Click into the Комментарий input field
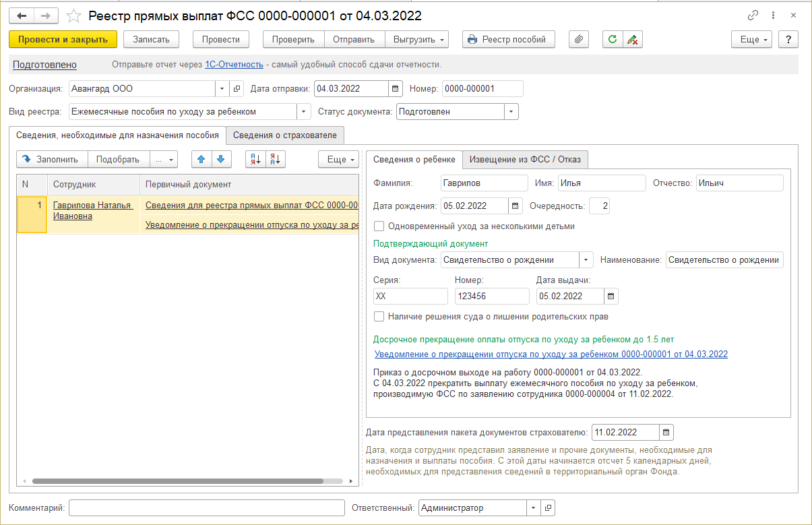This screenshot has height=525, width=812. click(206, 508)
